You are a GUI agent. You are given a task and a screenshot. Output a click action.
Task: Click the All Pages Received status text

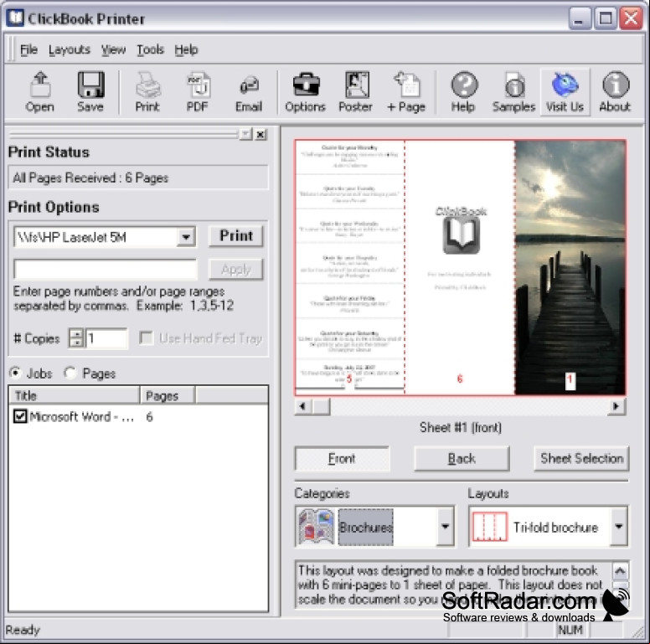(x=90, y=178)
